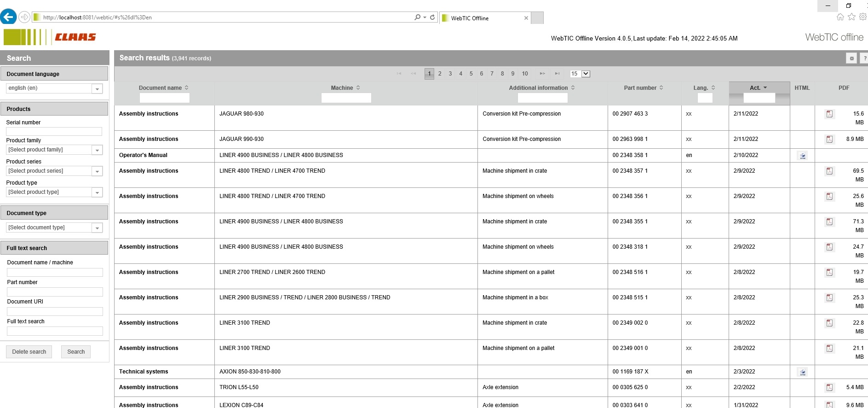Go to results page 3
Screen dimensions: 868x408
click(450, 74)
